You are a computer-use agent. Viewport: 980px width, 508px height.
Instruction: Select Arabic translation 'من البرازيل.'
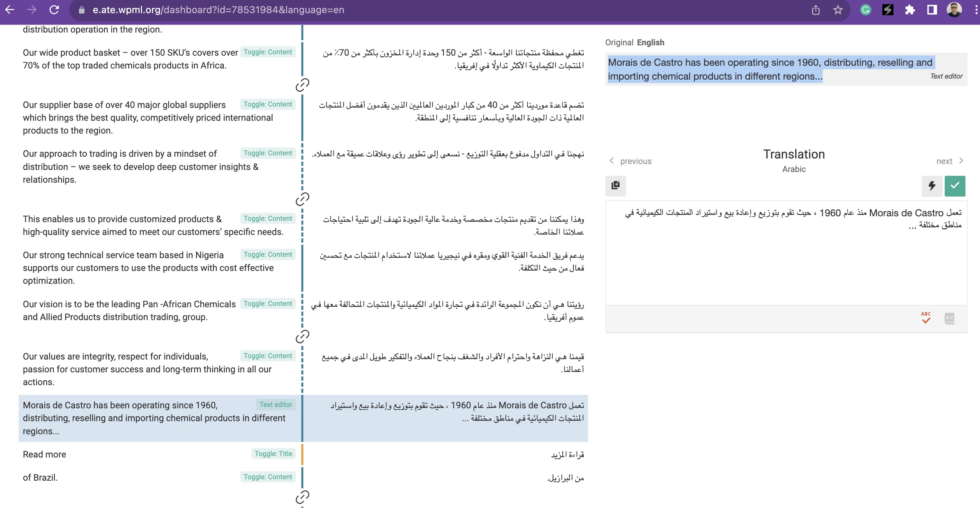pos(565,478)
